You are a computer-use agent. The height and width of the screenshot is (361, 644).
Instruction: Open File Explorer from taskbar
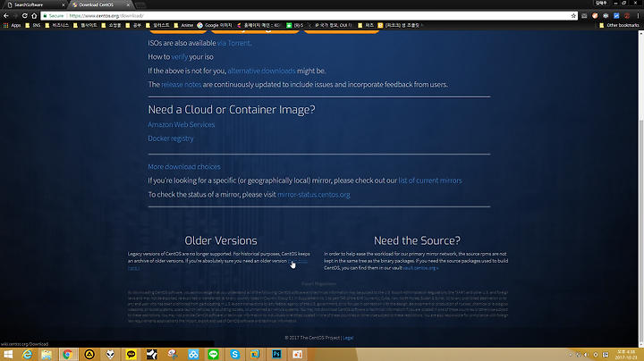(x=47, y=355)
